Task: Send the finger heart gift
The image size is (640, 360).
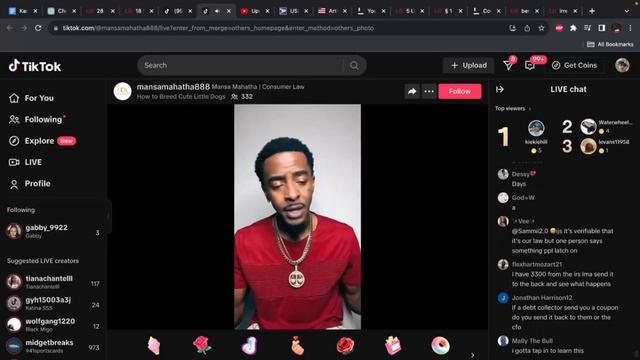Action: click(x=297, y=346)
